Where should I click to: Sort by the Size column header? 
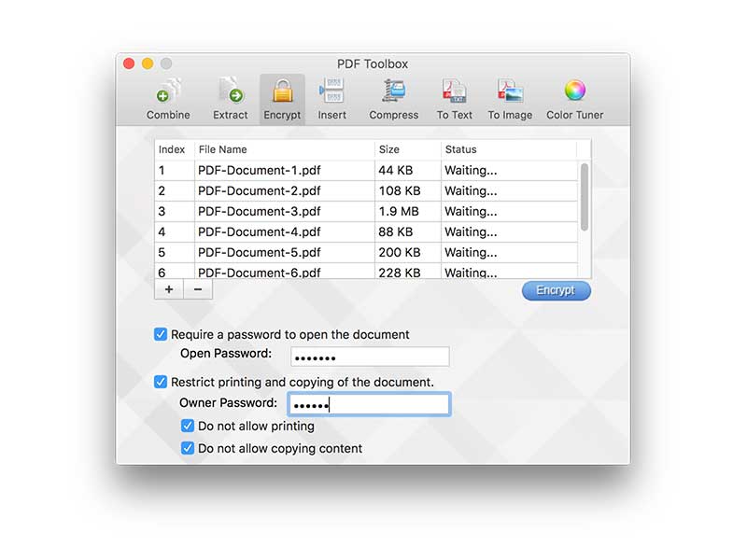click(408, 149)
